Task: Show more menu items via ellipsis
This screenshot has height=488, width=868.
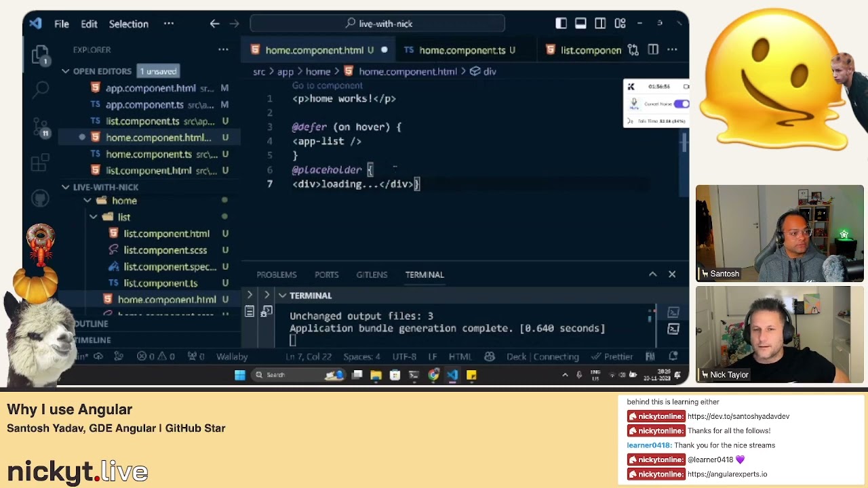Action: 169,24
